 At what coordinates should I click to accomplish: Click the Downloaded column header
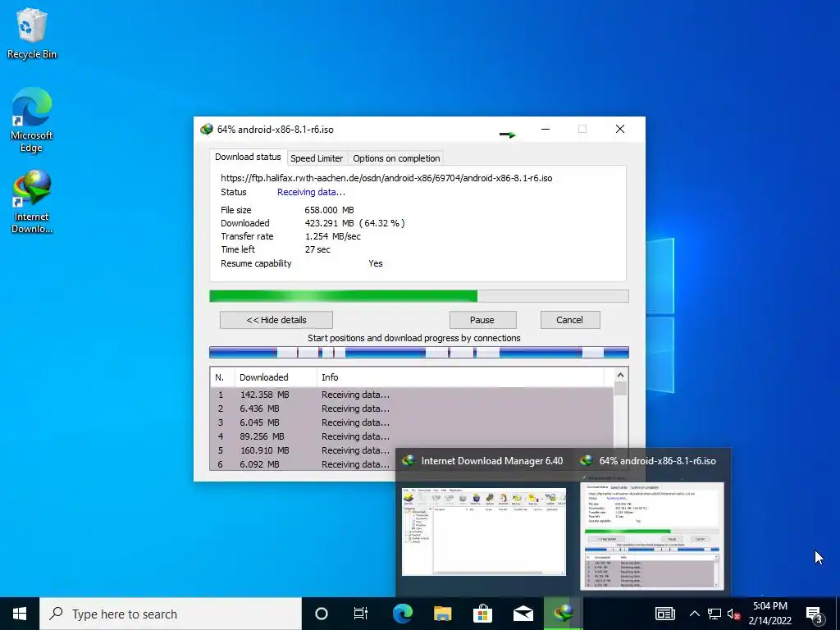(276, 377)
